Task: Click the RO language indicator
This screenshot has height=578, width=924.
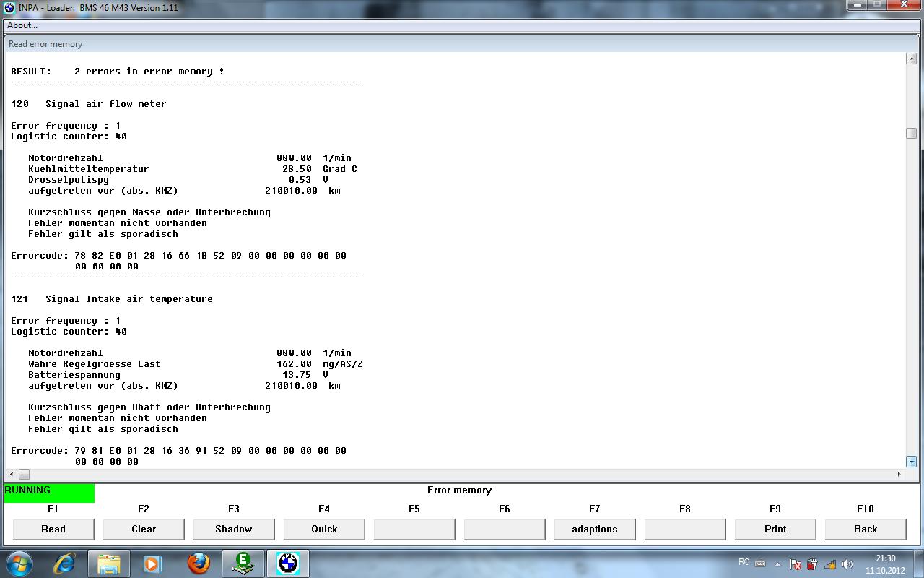Action: (x=744, y=562)
